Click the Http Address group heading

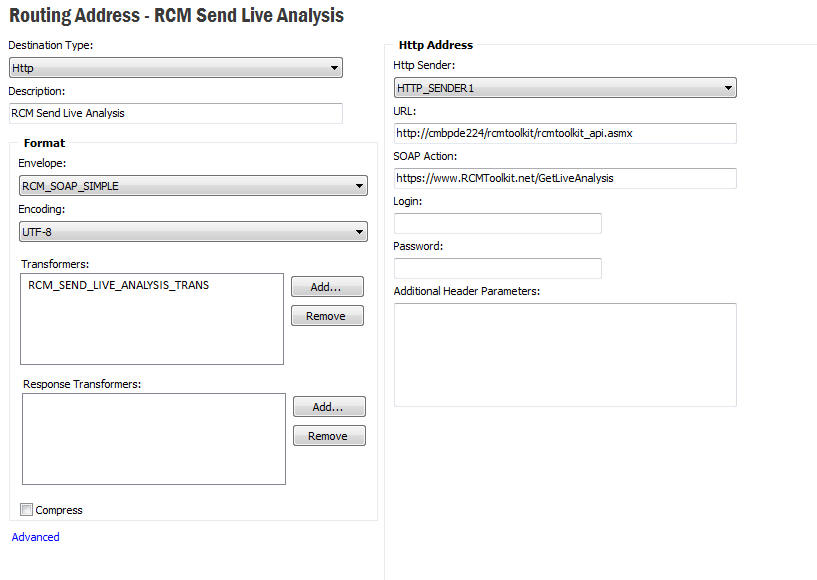[435, 45]
